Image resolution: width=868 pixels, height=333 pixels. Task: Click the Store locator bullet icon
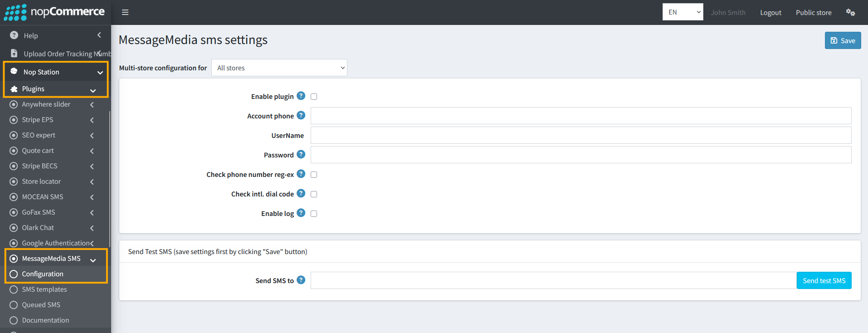pos(14,181)
